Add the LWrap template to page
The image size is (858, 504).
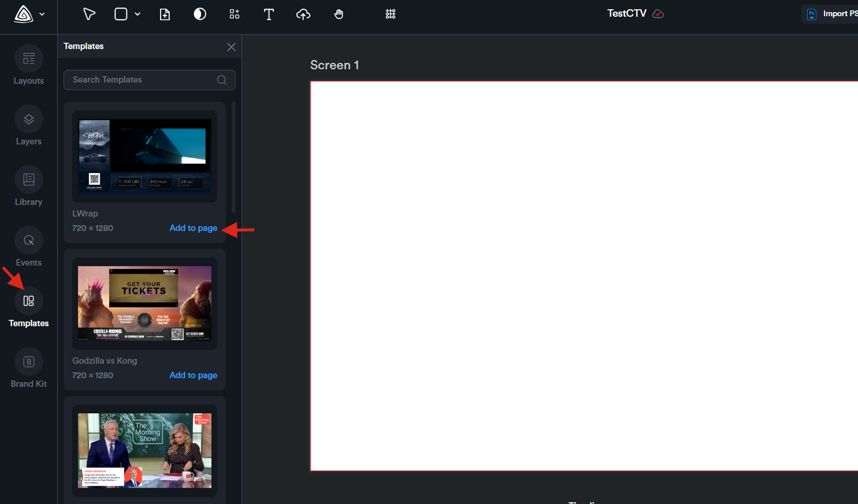193,228
